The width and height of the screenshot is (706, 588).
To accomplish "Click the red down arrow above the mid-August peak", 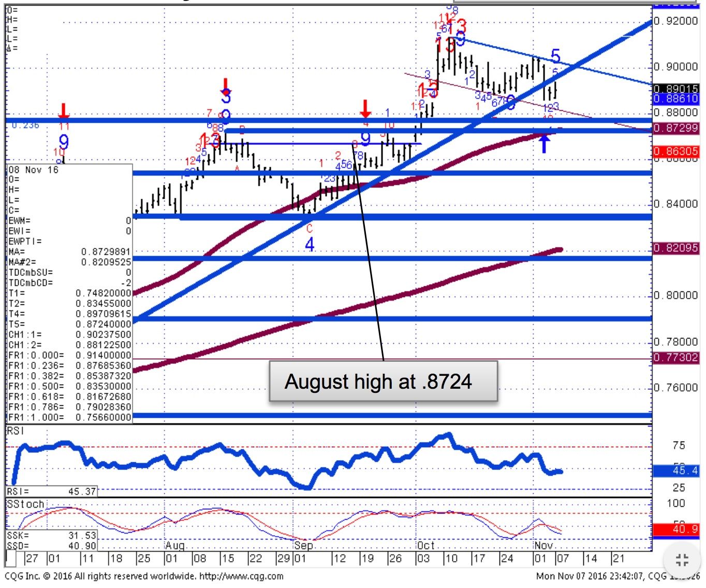I will pos(225,85).
